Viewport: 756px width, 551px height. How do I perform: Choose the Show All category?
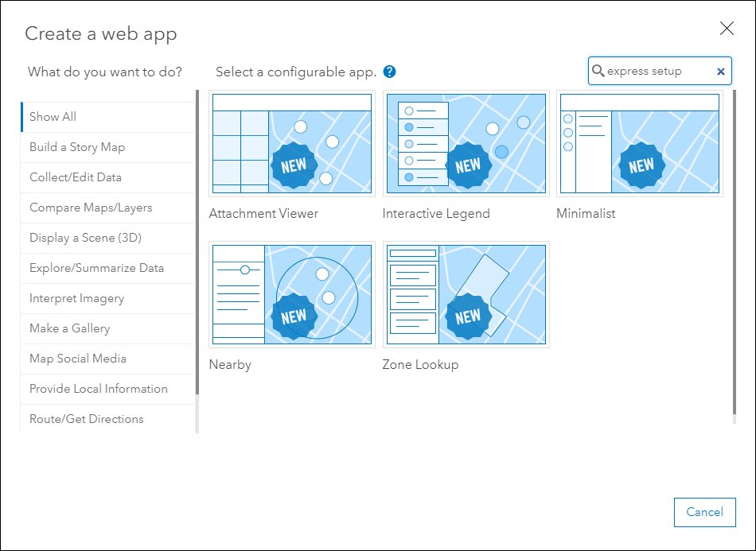(108, 117)
